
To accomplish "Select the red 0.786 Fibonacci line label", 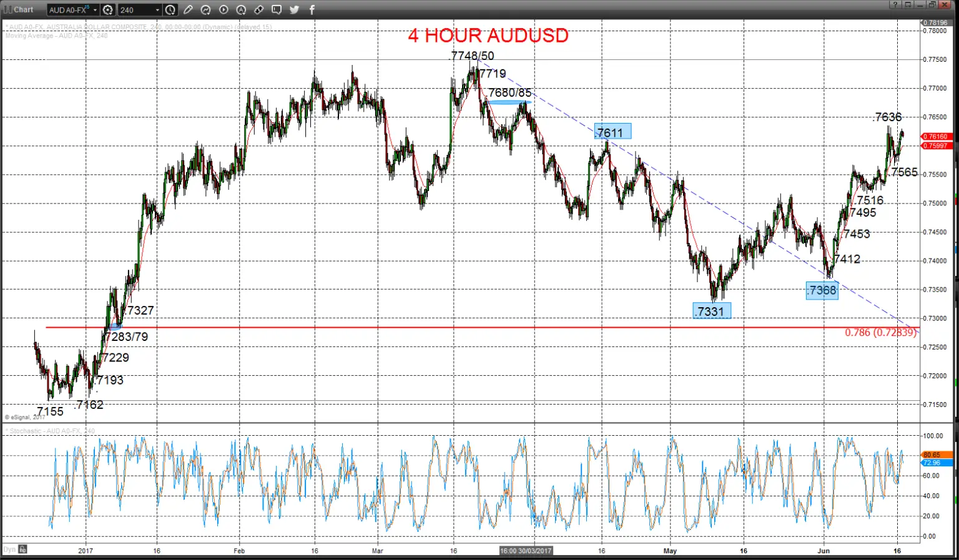I will click(880, 332).
